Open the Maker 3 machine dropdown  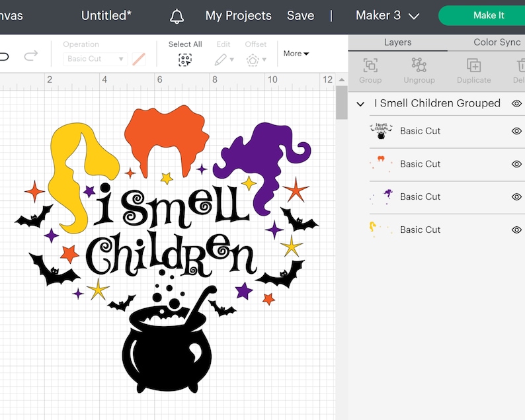pyautogui.click(x=387, y=15)
